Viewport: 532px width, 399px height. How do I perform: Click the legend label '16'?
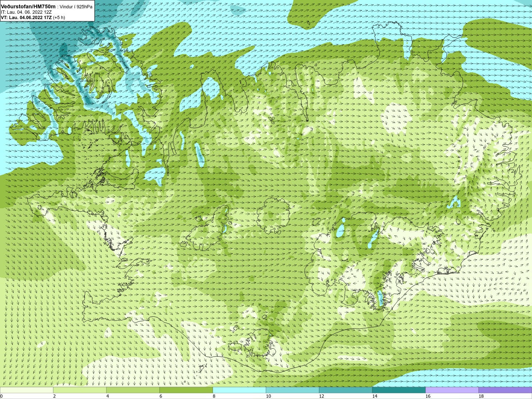tap(428, 396)
